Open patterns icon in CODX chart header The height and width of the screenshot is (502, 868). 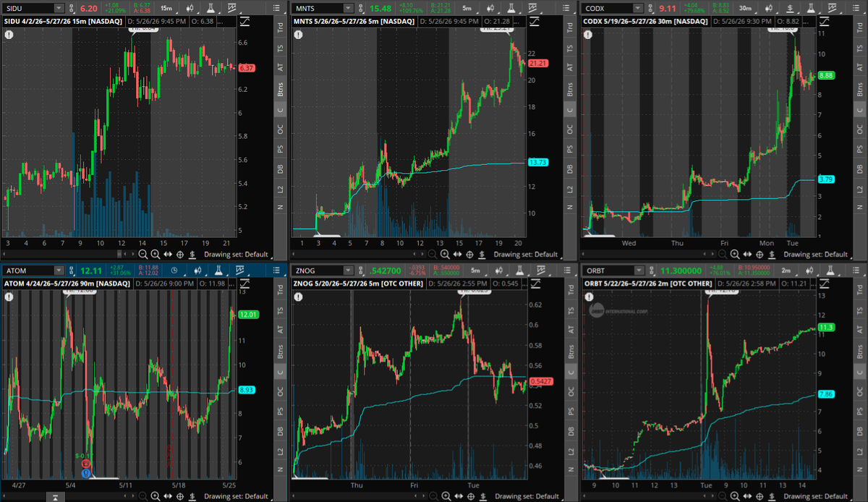click(832, 8)
